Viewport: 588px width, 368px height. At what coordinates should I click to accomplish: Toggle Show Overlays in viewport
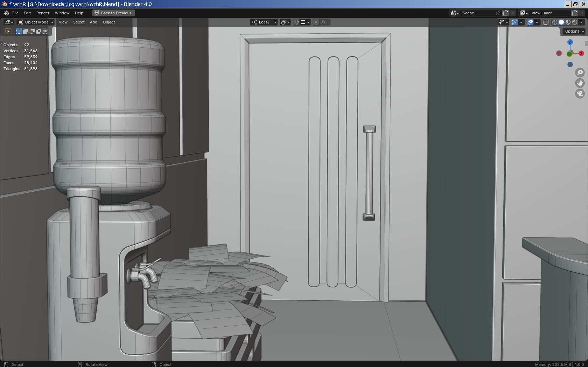pyautogui.click(x=530, y=22)
